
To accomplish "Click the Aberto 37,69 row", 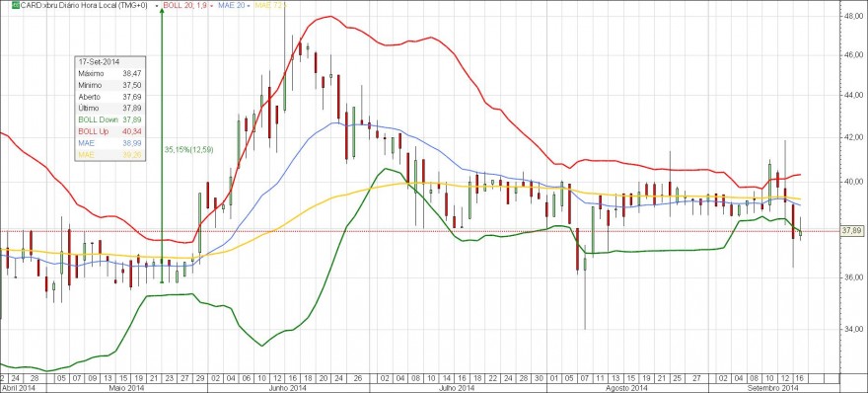I will click(110, 97).
